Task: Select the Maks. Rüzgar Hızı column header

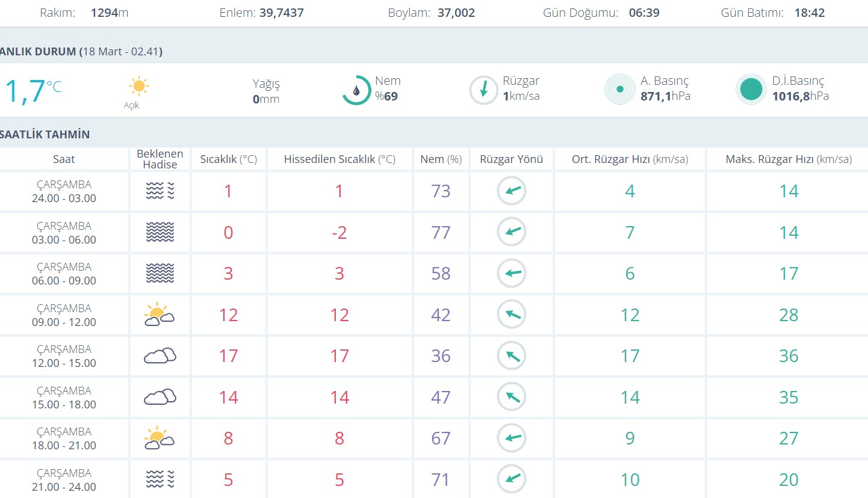Action: [788, 159]
